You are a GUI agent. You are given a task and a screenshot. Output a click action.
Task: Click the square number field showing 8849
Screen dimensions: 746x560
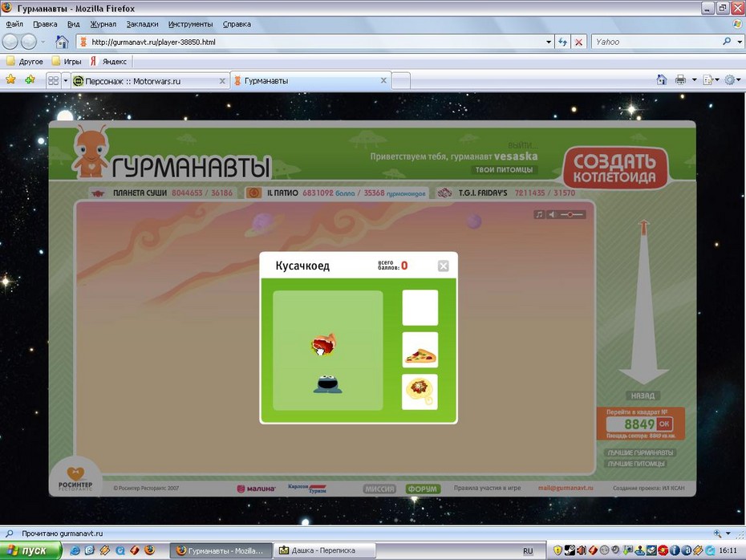point(631,424)
